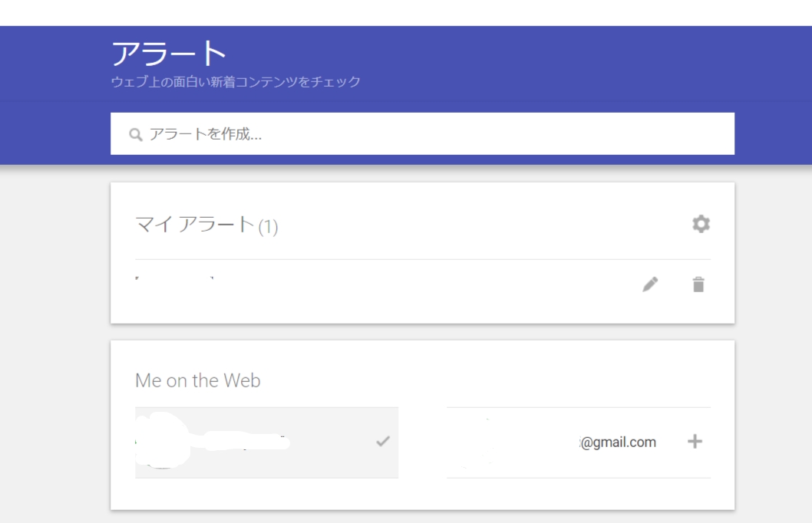This screenshot has width=812, height=523.
Task: Delete the alert with trash icon
Action: (x=698, y=284)
